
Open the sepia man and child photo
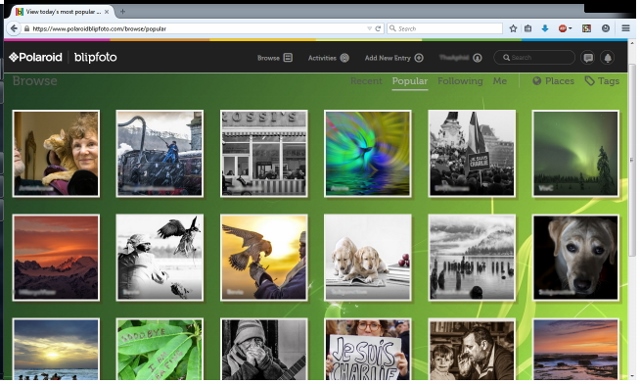[472, 349]
